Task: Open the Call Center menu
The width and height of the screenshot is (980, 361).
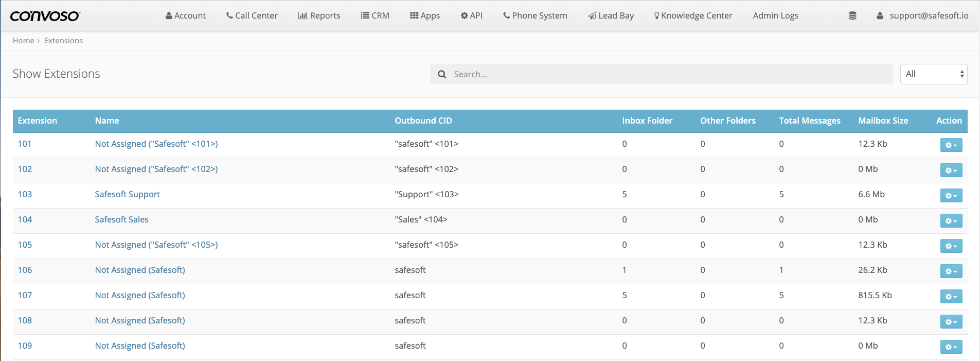Action: tap(252, 16)
